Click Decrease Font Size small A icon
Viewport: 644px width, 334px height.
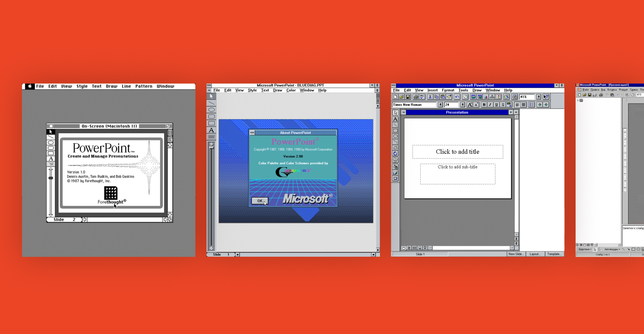[476, 105]
